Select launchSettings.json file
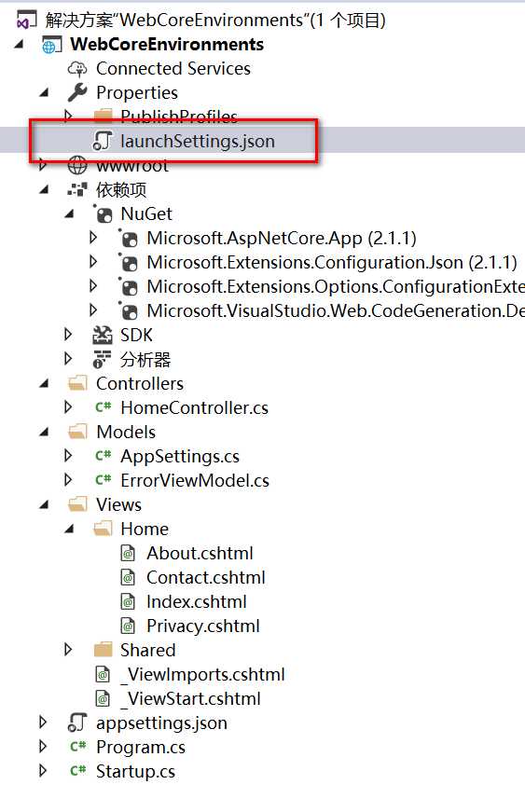The width and height of the screenshot is (525, 812). tap(198, 142)
